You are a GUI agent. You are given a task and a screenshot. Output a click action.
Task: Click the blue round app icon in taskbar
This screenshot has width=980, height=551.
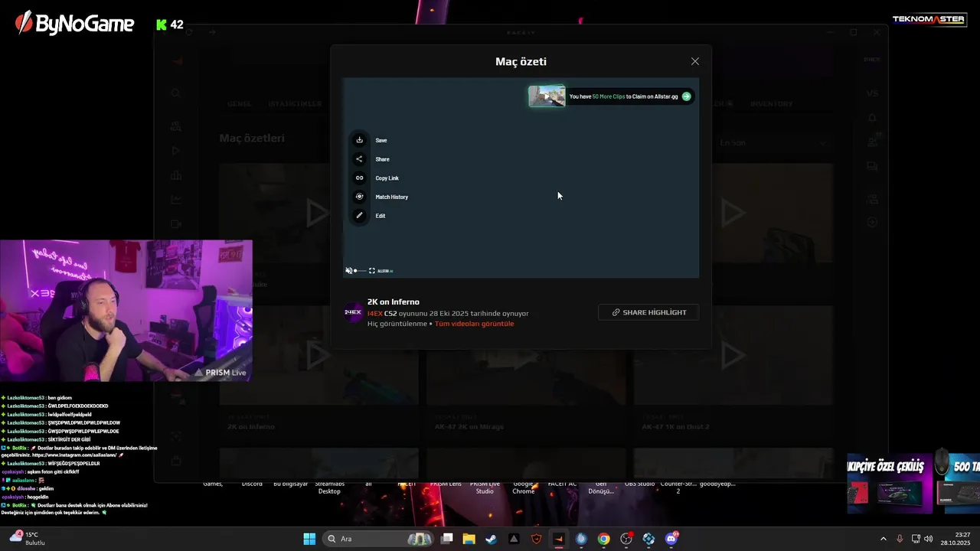(581, 539)
